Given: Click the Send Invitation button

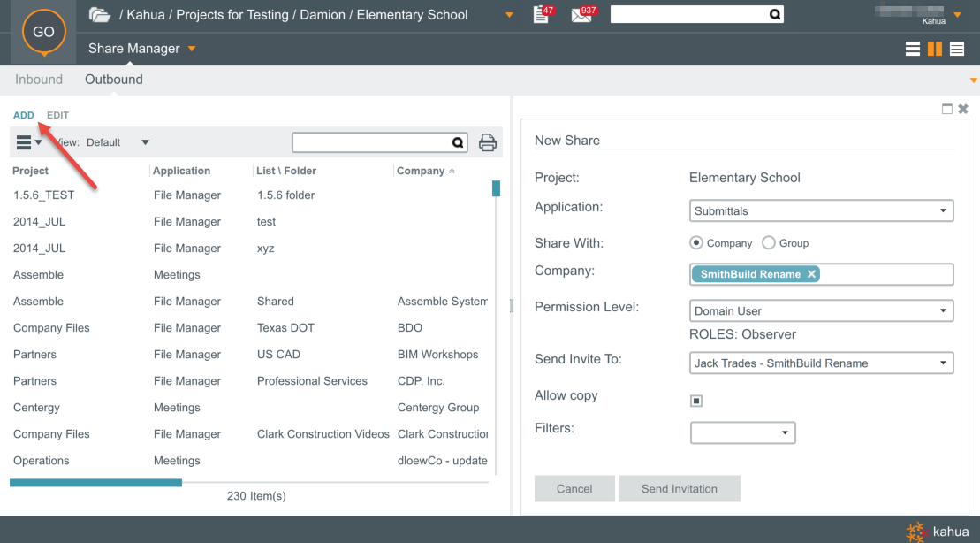Looking at the screenshot, I should [679, 488].
